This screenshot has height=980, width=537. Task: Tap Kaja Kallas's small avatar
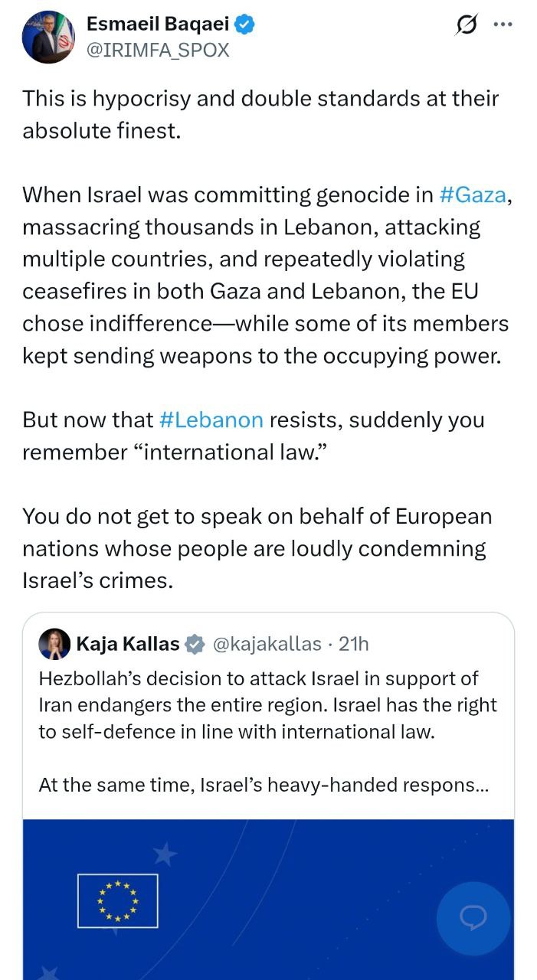(x=54, y=644)
